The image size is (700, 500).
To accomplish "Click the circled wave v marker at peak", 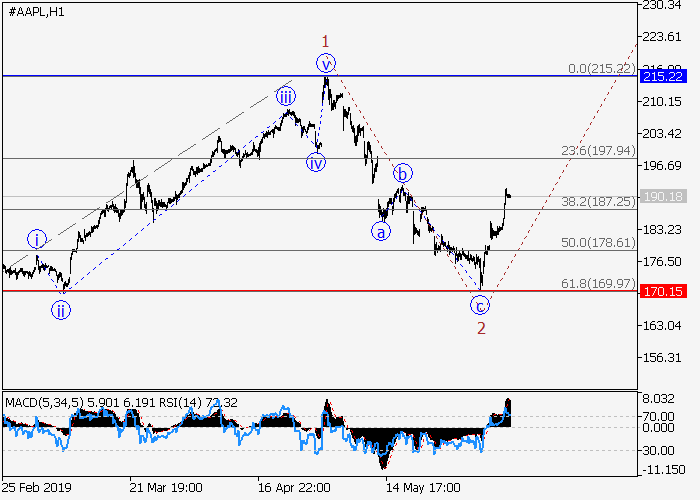I will click(326, 64).
